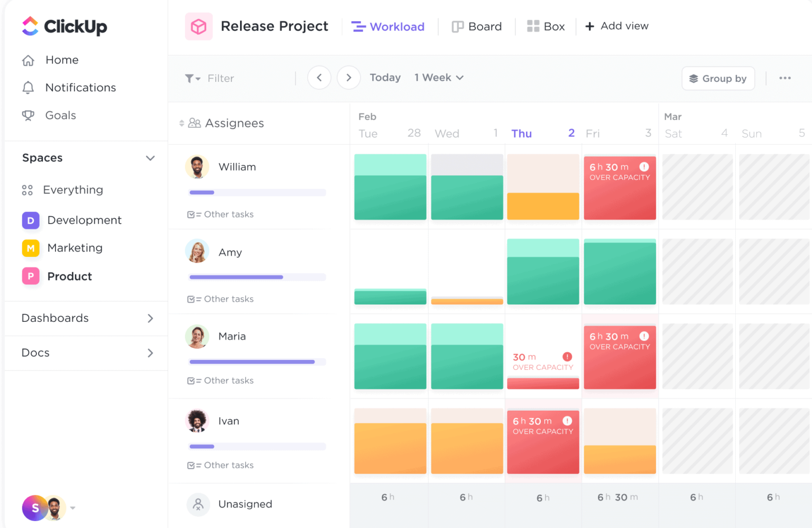Open the Notifications bell in sidebar
Image resolution: width=812 pixels, height=528 pixels.
click(80, 87)
